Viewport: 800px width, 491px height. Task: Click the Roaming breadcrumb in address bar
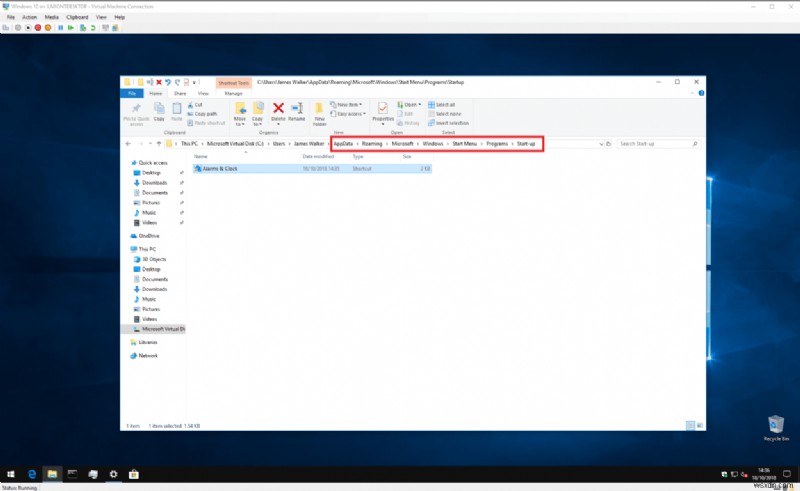coord(372,144)
